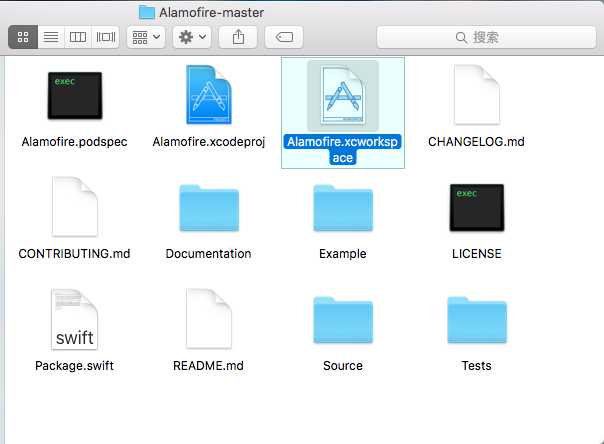Select the CONTRIBUTING.md document icon

(75, 207)
